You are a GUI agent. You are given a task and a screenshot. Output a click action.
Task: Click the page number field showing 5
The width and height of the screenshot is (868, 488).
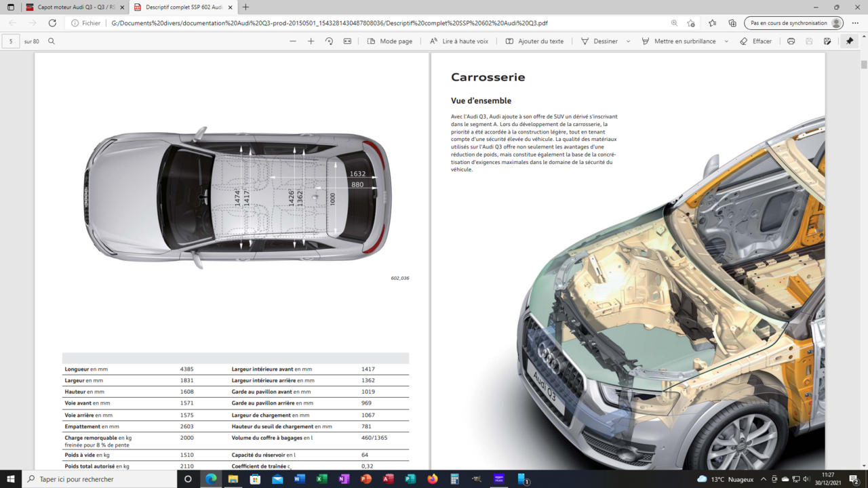coord(11,41)
